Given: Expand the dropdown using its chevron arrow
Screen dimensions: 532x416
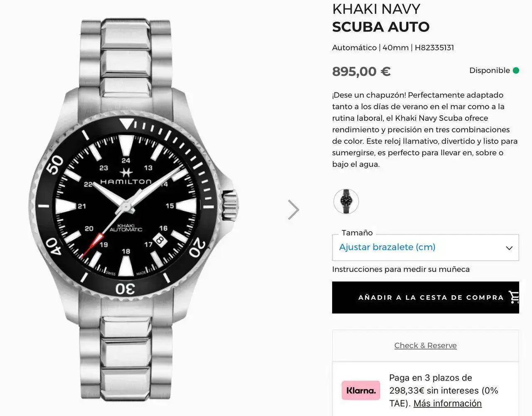Looking at the screenshot, I should [509, 248].
